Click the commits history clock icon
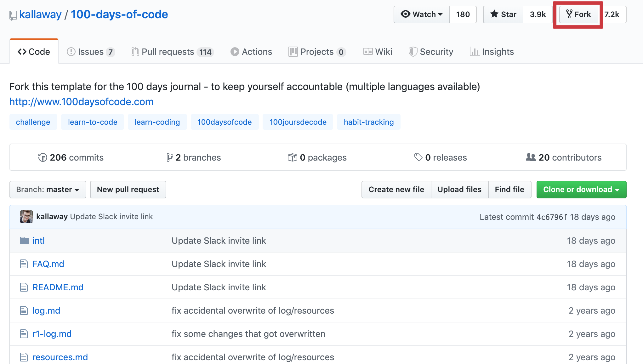This screenshot has width=643, height=364. point(43,157)
